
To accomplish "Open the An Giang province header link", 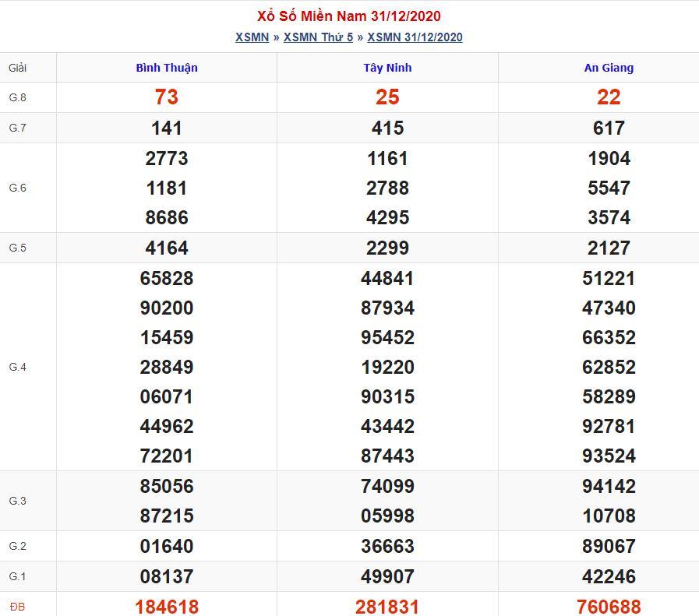I will (609, 68).
